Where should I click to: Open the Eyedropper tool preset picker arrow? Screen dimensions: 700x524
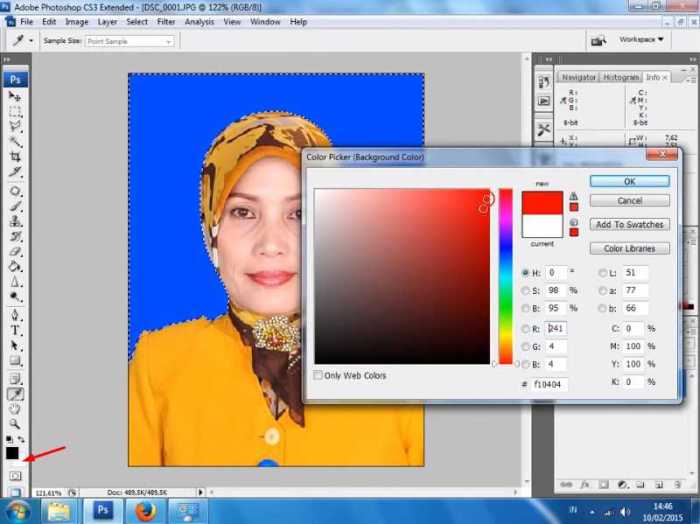point(31,41)
